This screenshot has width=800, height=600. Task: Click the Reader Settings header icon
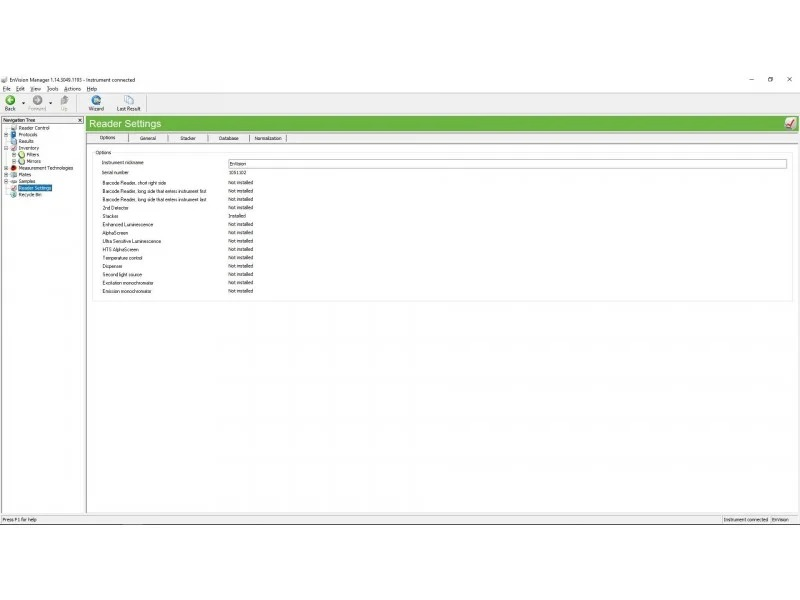tap(790, 123)
